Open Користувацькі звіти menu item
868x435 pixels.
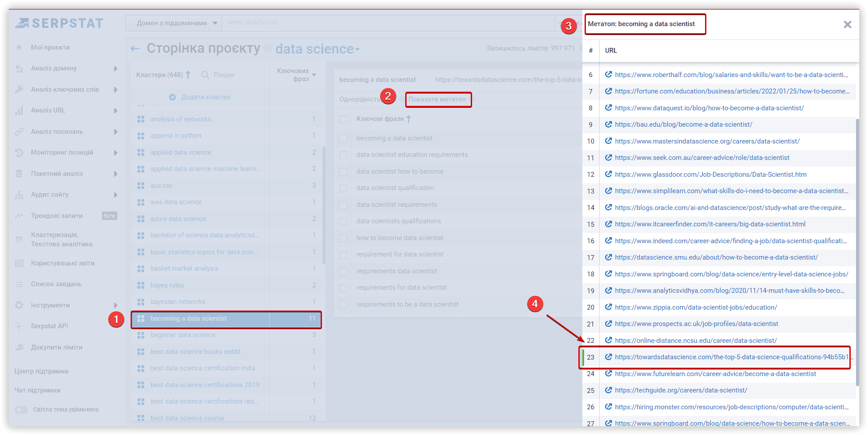(x=62, y=263)
